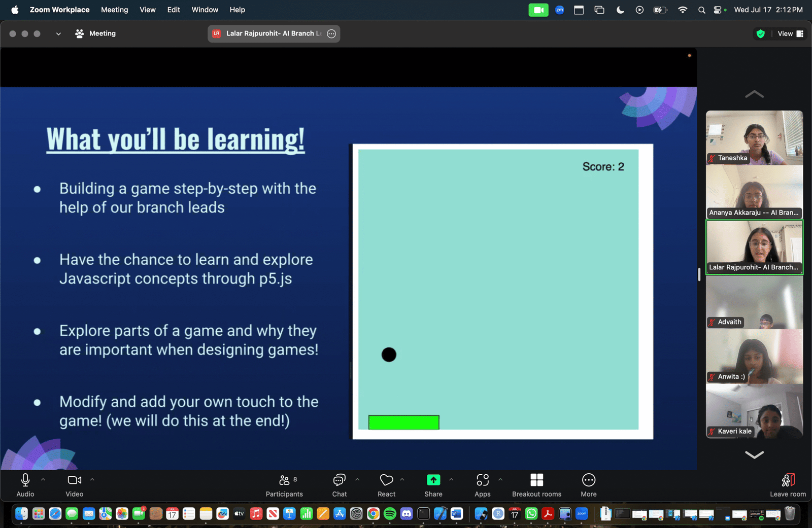Expand the video options arrow

click(x=92, y=479)
